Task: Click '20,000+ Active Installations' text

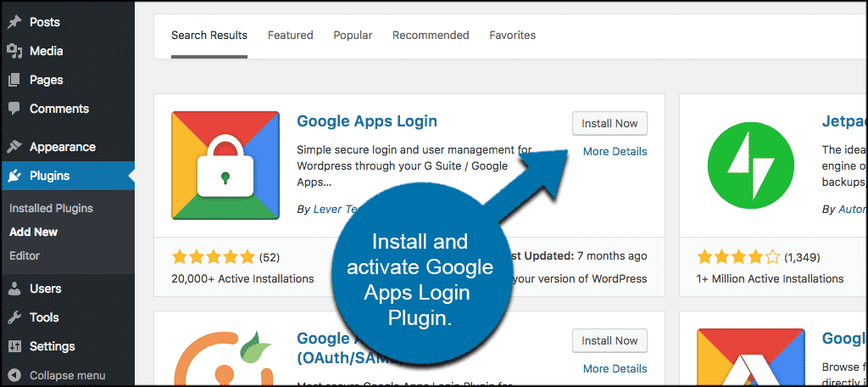Action: click(x=242, y=278)
